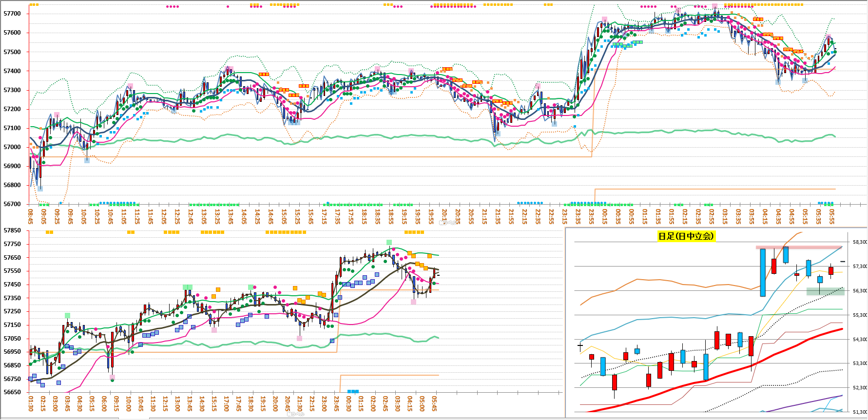Click the black cross marker at daily chart left
This screenshot has height=420, width=868.
(x=580, y=346)
